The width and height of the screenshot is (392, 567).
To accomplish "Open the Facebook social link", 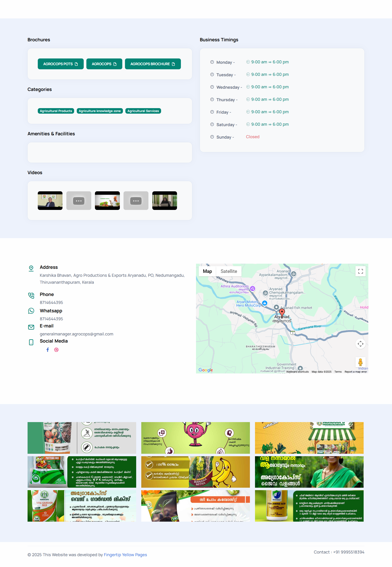I will click(x=48, y=350).
